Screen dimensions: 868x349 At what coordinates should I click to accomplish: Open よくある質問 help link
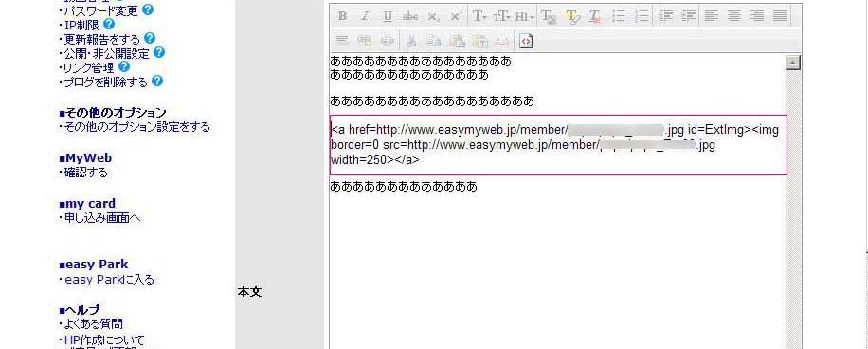[x=94, y=324]
